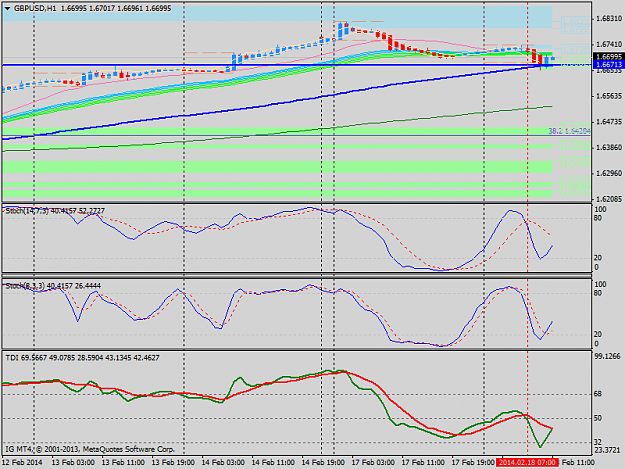The image size is (625, 469).
Task: Click the 1.68310 price axis label
Action: (x=608, y=19)
